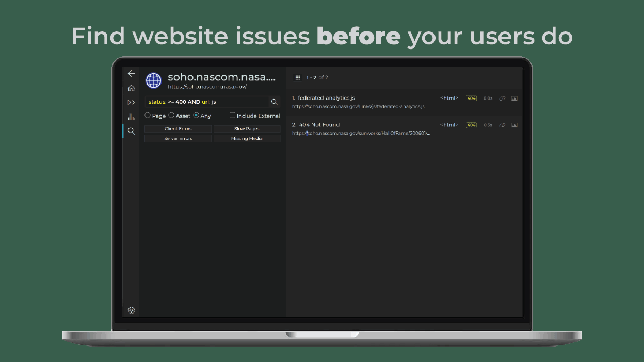Click the 0.3s load time value
This screenshot has width=644, height=362.
coord(488,125)
